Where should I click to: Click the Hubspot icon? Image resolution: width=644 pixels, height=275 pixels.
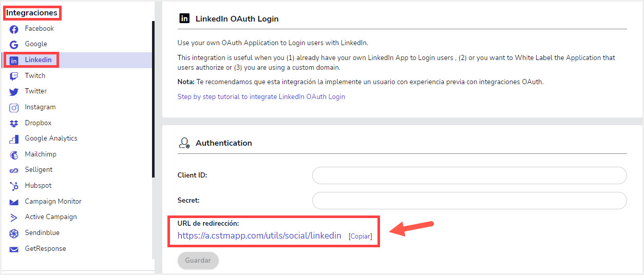click(x=14, y=186)
